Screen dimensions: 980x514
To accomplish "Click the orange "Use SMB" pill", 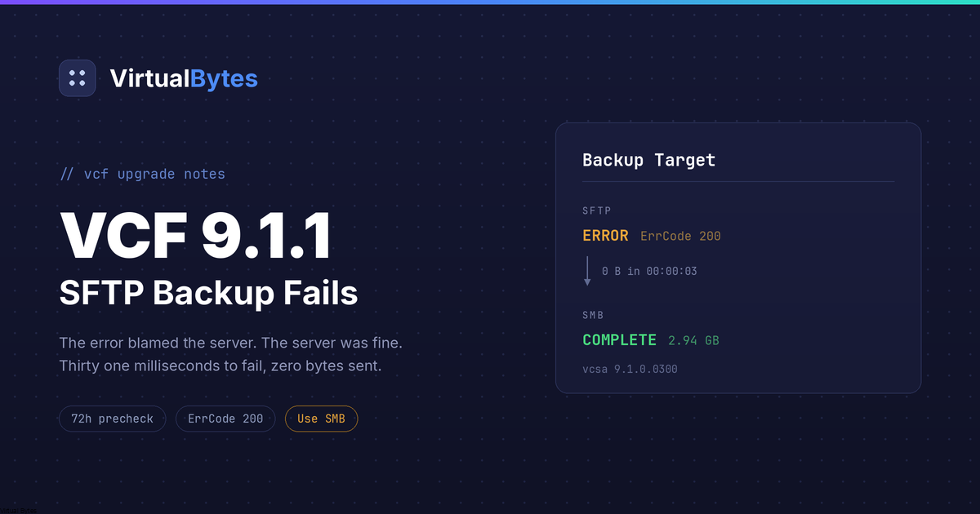I will click(x=321, y=419).
